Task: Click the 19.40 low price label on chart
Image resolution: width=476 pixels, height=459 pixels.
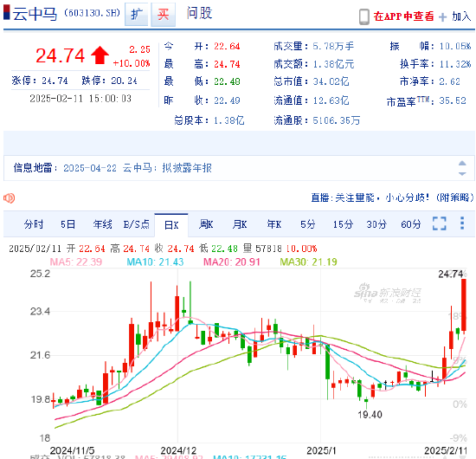Action: click(370, 415)
